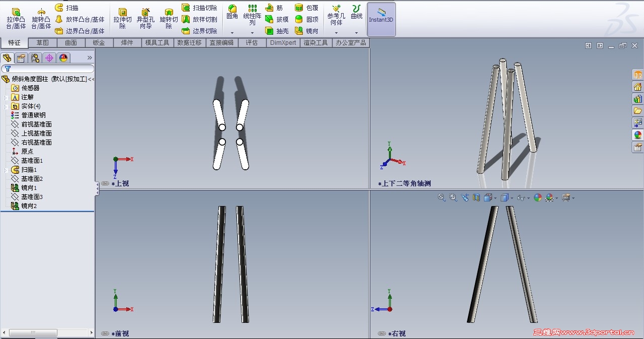This screenshot has height=339, width=644.
Task: Switch to the 办公室产品 office products tab
Action: 351,43
